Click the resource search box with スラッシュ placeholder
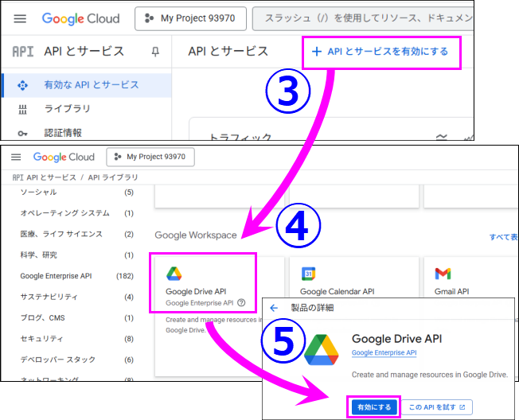The width and height of the screenshot is (519, 420). click(x=363, y=18)
